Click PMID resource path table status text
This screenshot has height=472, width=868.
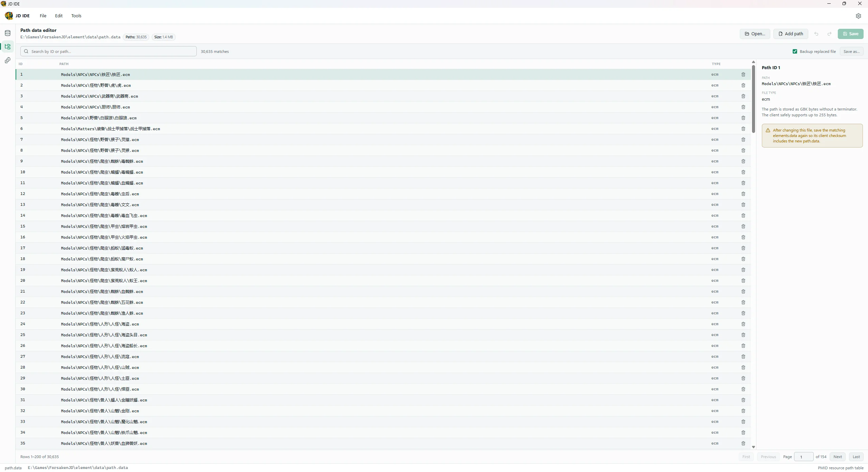coord(841,468)
